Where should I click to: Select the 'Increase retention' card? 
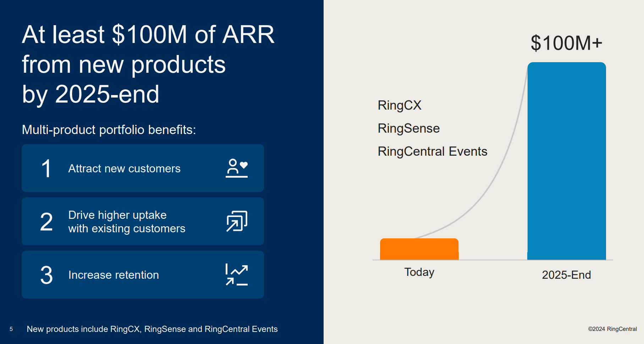click(x=143, y=274)
